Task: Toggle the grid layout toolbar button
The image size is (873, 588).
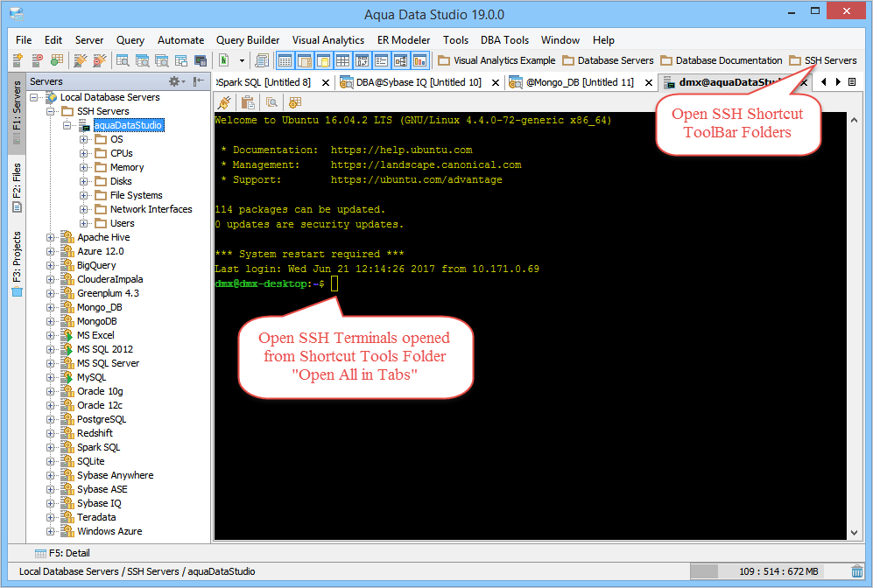Action: (343, 60)
